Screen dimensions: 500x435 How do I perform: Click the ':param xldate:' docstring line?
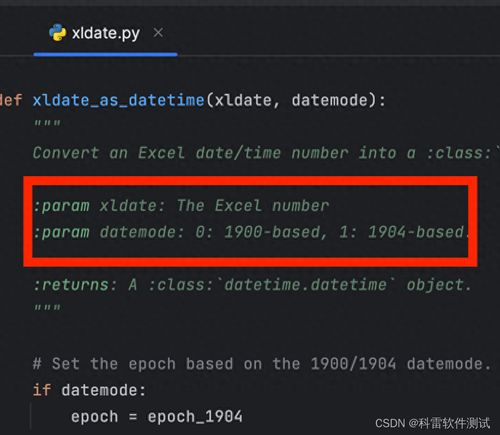181,206
